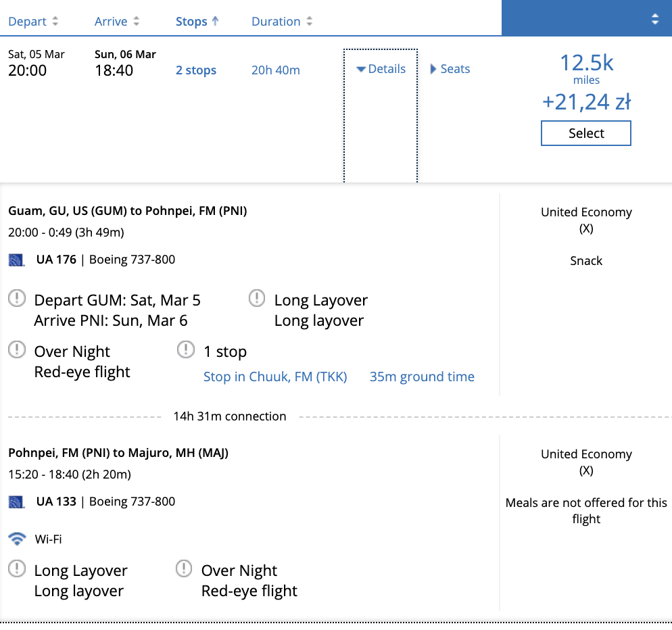Click the Wi-Fi label text
The image size is (672, 630).
point(49,539)
